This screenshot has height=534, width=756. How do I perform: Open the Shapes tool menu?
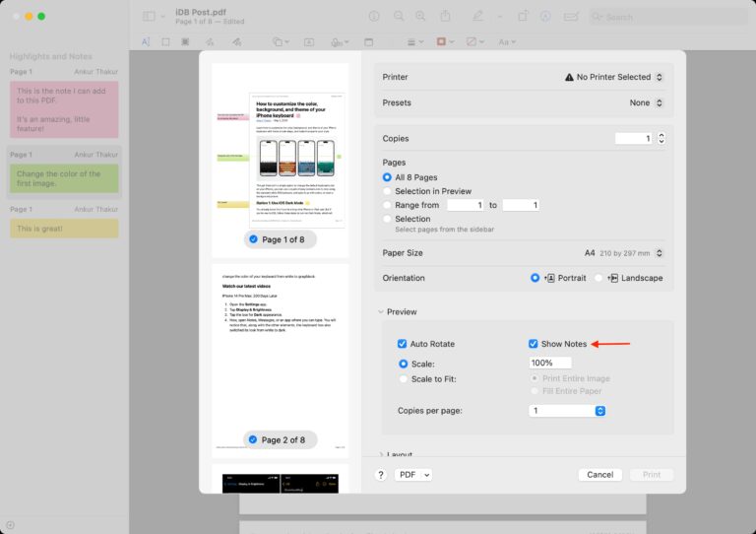pyautogui.click(x=281, y=42)
